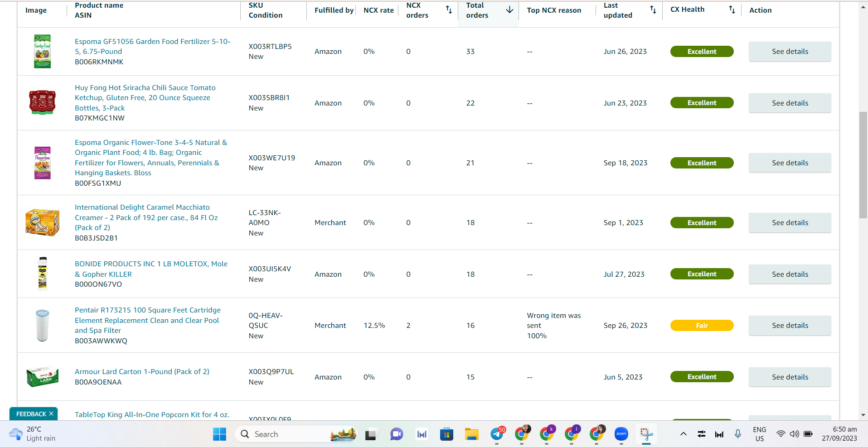Click the volume speaker icon
The width and height of the screenshot is (868, 447).
(794, 434)
